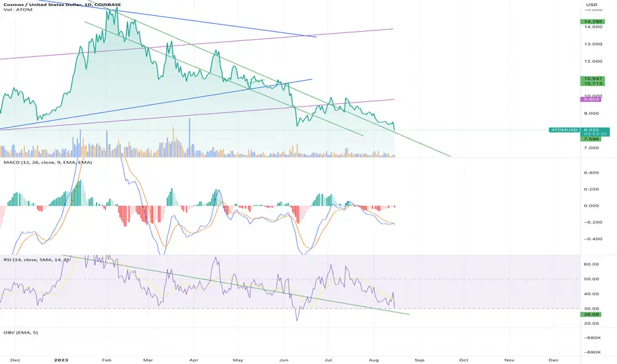Click the 8.035 current price label

pyautogui.click(x=591, y=130)
